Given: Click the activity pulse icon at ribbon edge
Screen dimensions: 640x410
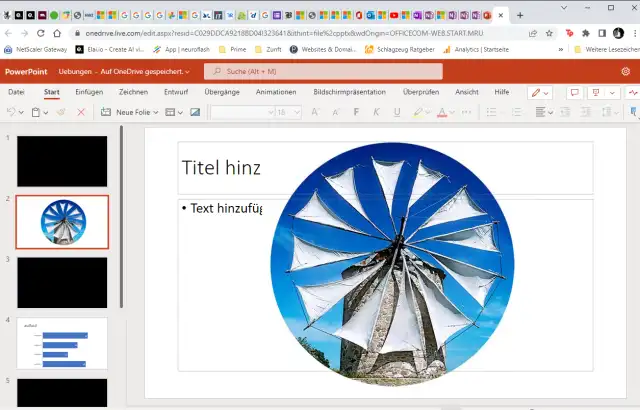Looking at the screenshot, I should point(633,93).
